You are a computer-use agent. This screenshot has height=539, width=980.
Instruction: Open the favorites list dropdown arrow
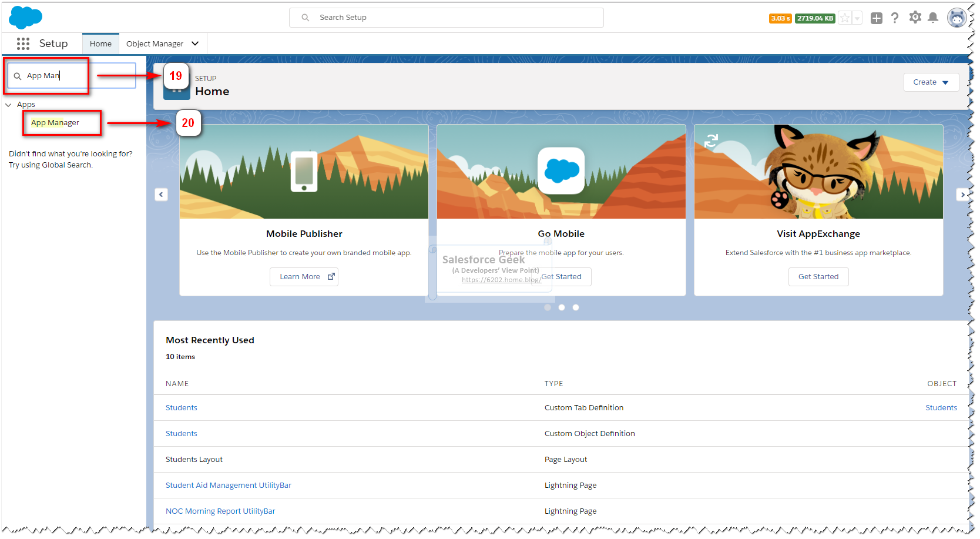coord(857,18)
